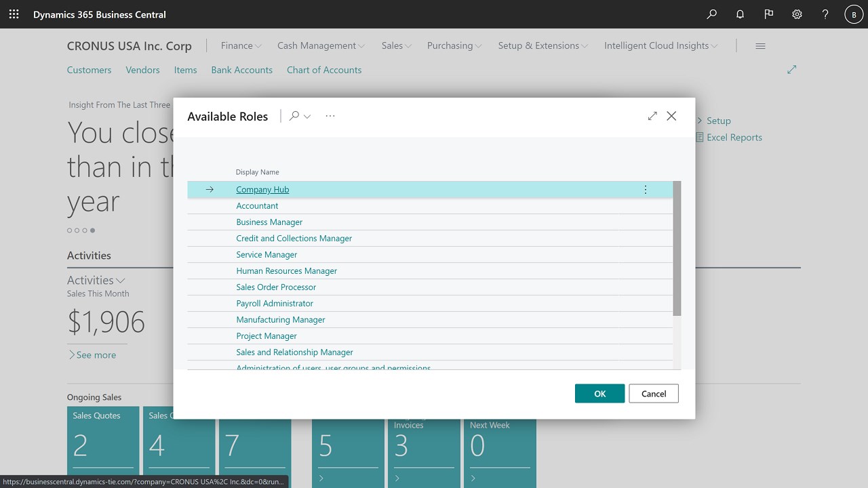Select the Accountant role

coord(257,206)
